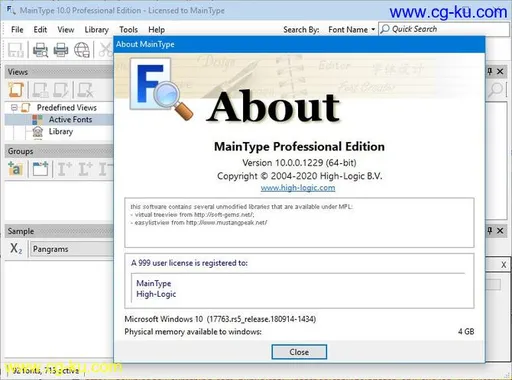Click the disabled save icon in main toolbar
The image size is (512, 380).
[16, 50]
